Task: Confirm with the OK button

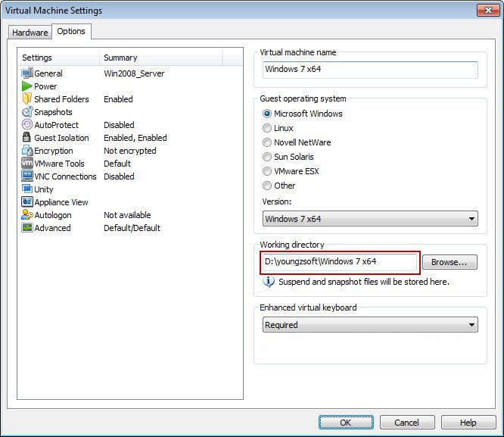Action: (x=346, y=422)
